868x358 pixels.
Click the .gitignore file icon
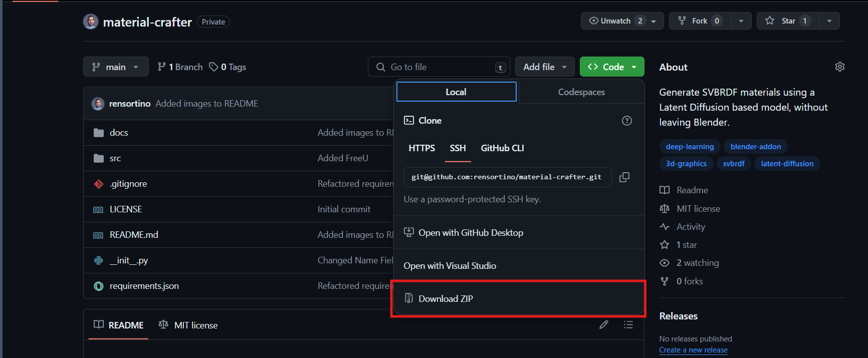(x=99, y=184)
